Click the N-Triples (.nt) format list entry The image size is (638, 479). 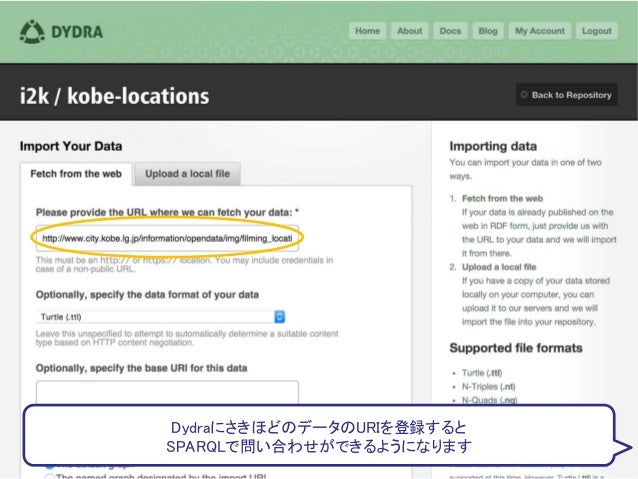[489, 387]
